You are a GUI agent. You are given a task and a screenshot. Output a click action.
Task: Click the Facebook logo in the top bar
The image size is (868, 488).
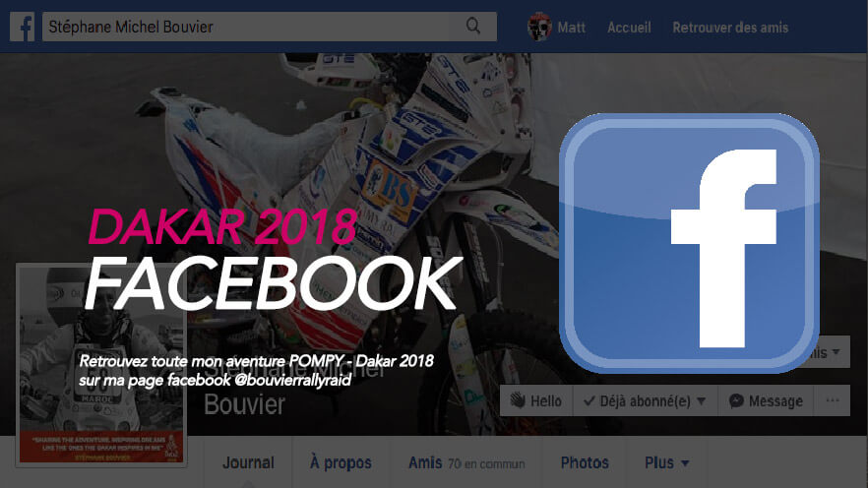pos(22,27)
